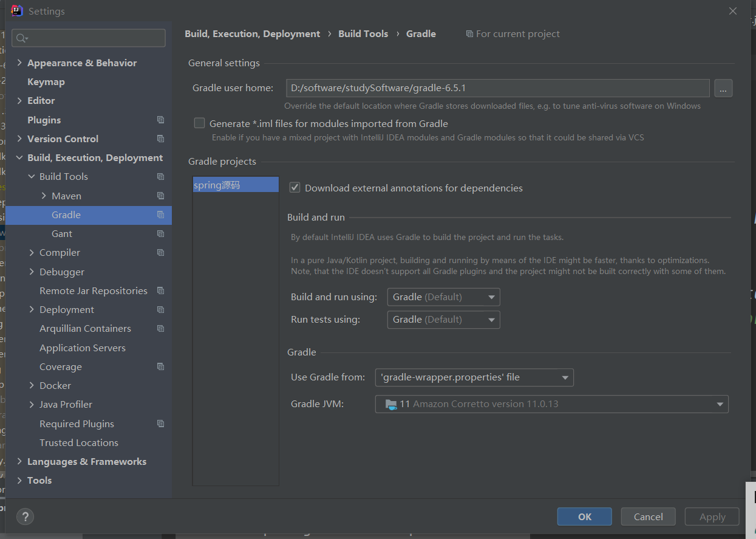756x539 pixels.
Task: Click the Apply button
Action: (712, 517)
